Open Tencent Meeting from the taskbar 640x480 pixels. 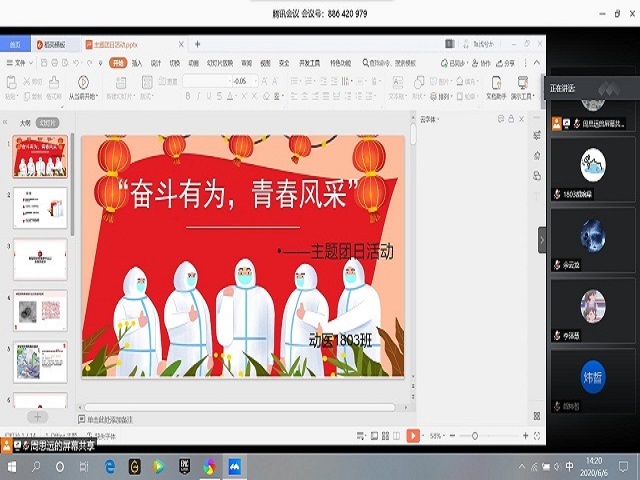(x=234, y=467)
